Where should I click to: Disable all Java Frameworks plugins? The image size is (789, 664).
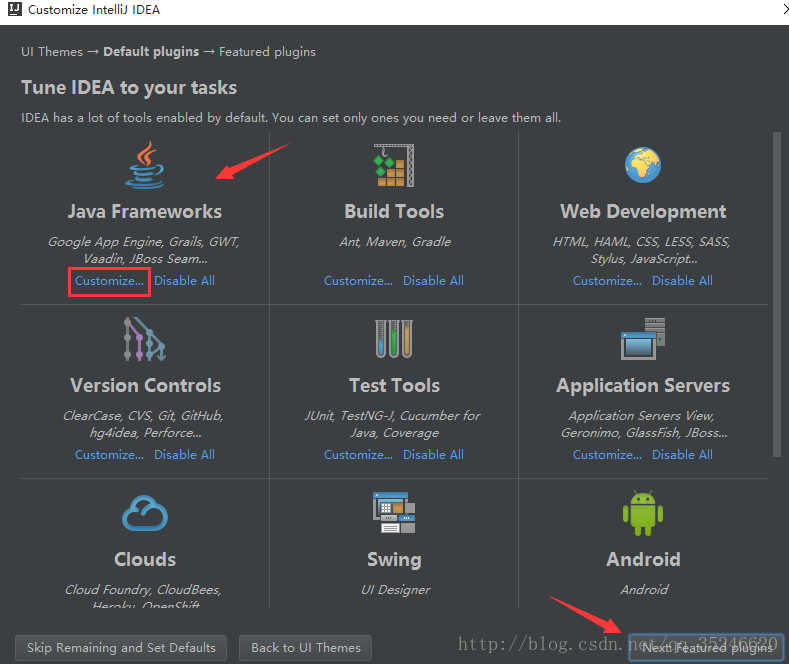point(184,281)
